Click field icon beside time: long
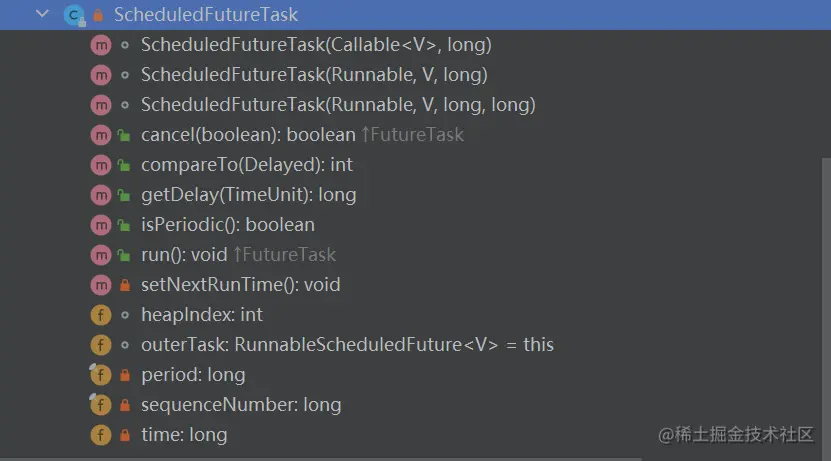 (100, 435)
